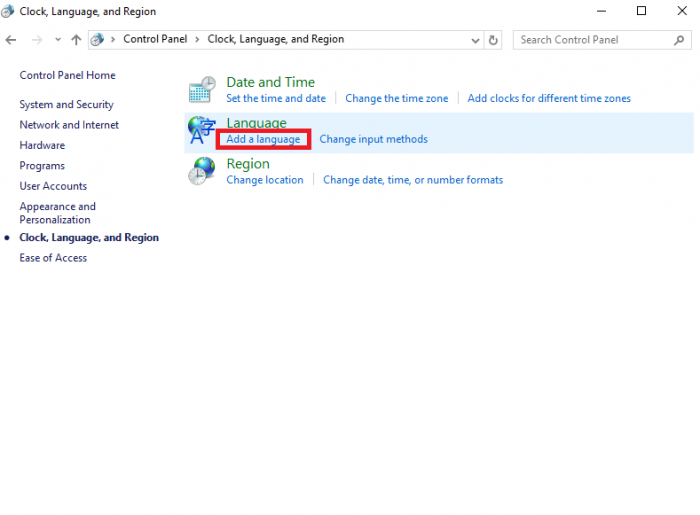Click the window title bar icon
The image size is (700, 515).
pyautogui.click(x=8, y=12)
